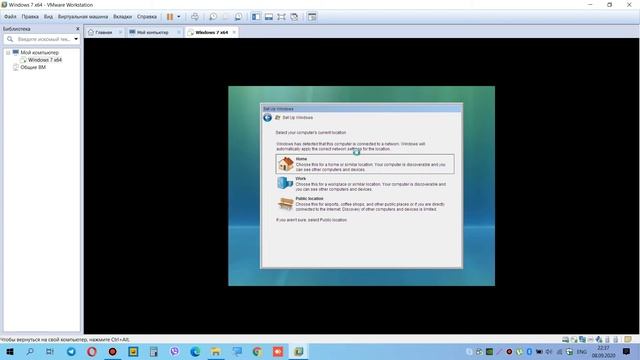Collapse the Мой компьютер tree node

[x=8, y=53]
